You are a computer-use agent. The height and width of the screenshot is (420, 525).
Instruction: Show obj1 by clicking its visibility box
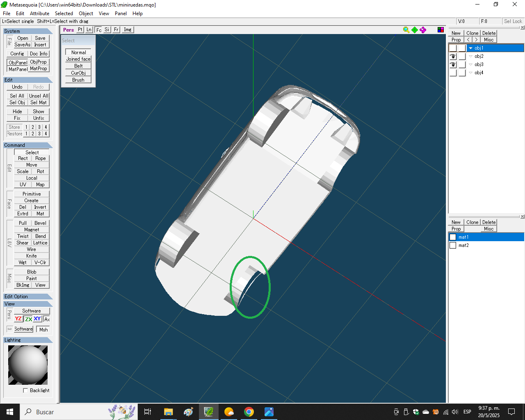point(453,48)
